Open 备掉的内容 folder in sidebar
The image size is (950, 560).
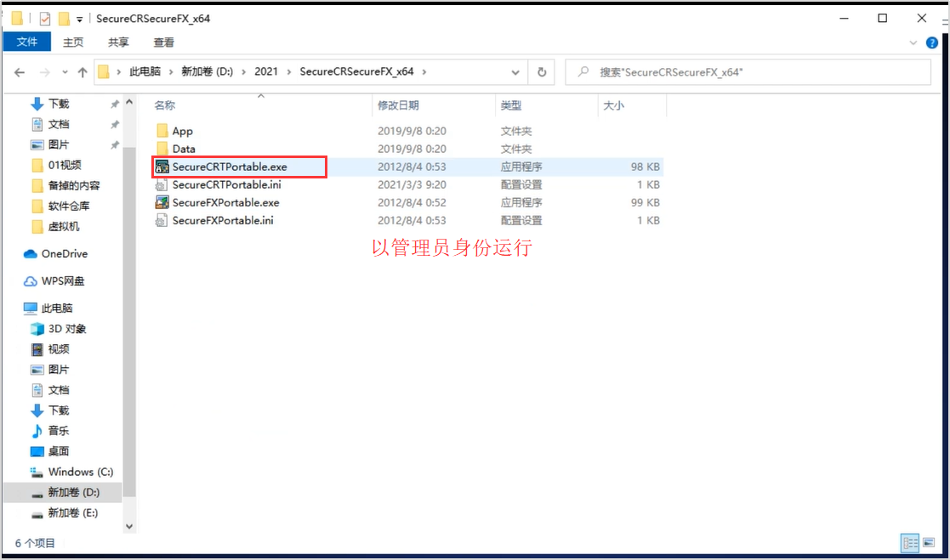tap(74, 186)
